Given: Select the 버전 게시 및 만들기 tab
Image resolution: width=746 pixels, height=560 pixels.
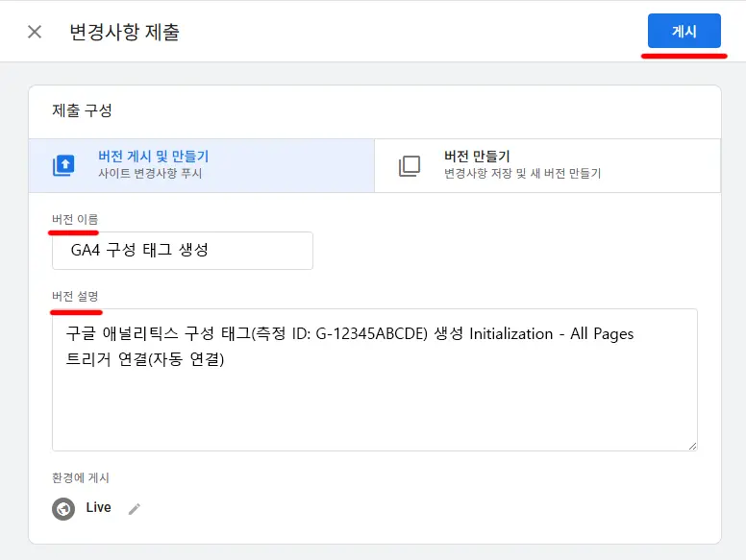Looking at the screenshot, I should pyautogui.click(x=202, y=165).
